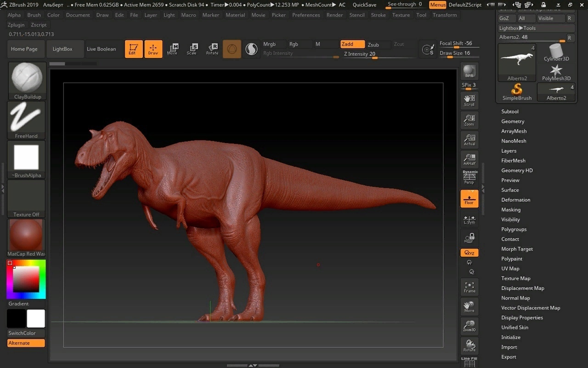This screenshot has height=368, width=588.
Task: Adjust the Draw Size slider
Action: 459,53
